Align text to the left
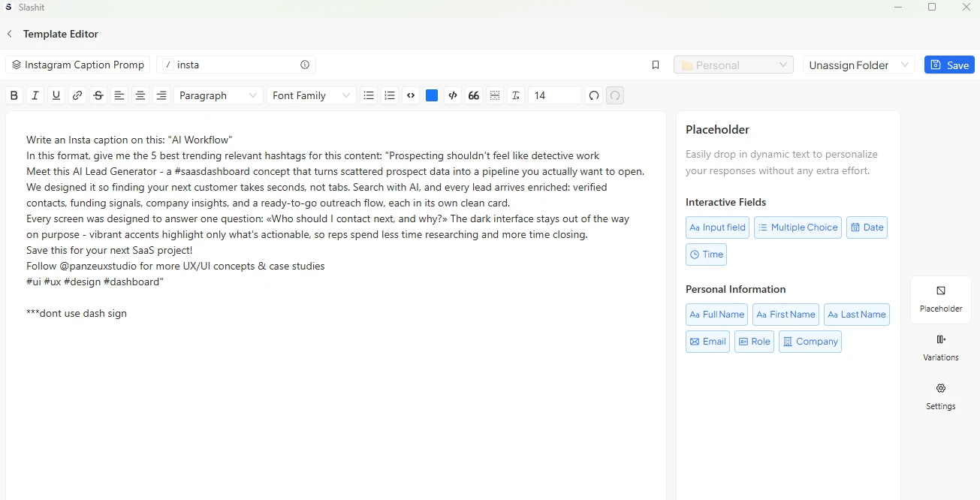980x500 pixels. click(x=119, y=95)
